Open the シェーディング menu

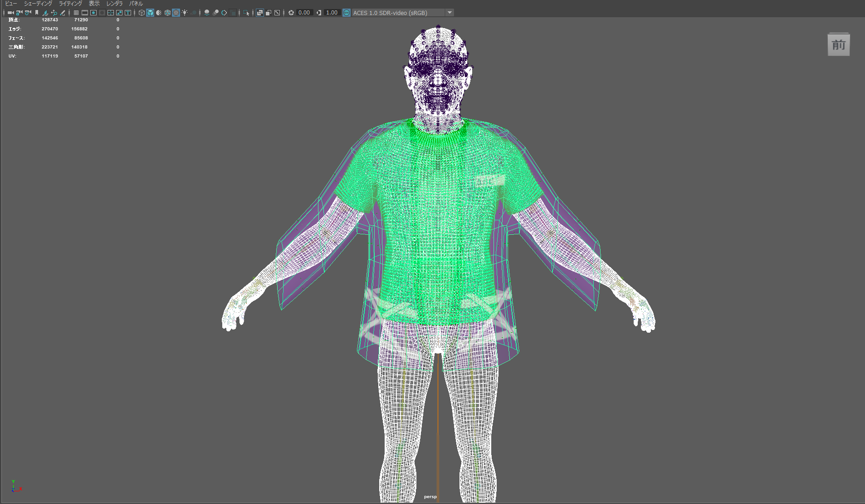38,3
